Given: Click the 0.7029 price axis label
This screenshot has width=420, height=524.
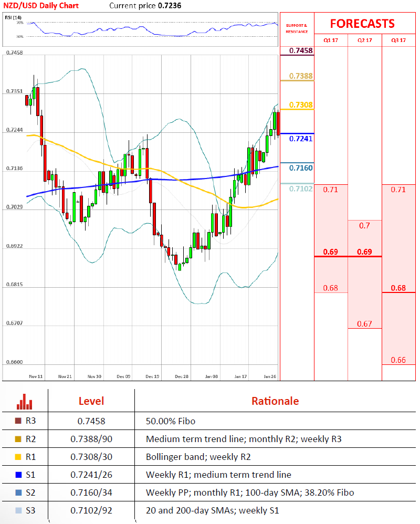Looking at the screenshot, I should [x=14, y=207].
